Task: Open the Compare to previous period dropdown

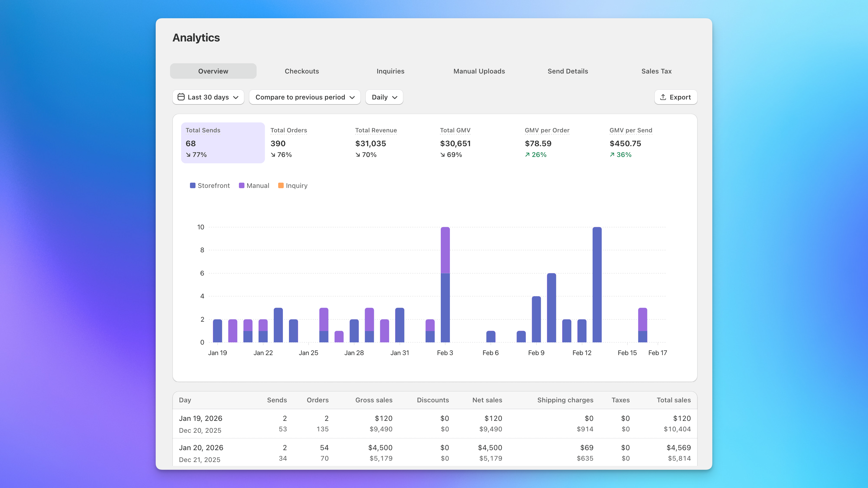Action: coord(304,97)
